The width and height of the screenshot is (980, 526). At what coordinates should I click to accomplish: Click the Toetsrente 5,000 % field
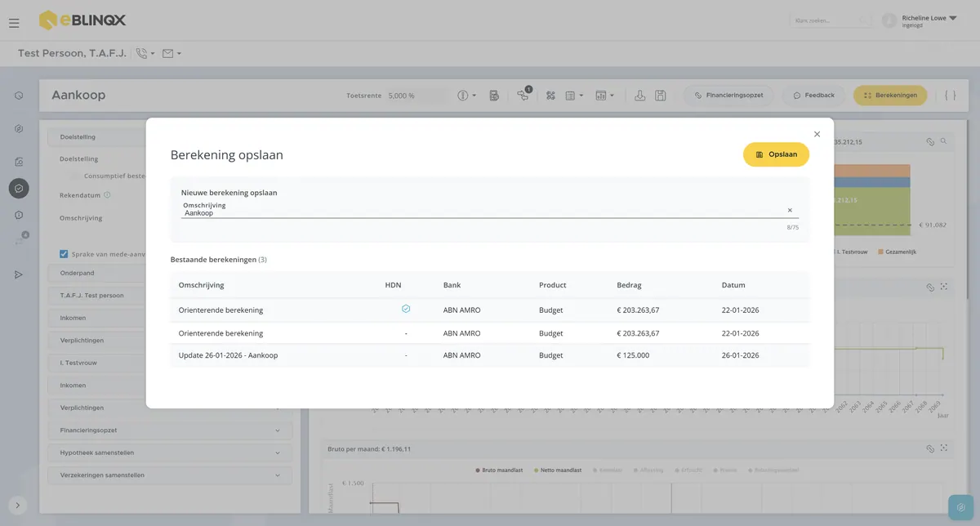416,96
